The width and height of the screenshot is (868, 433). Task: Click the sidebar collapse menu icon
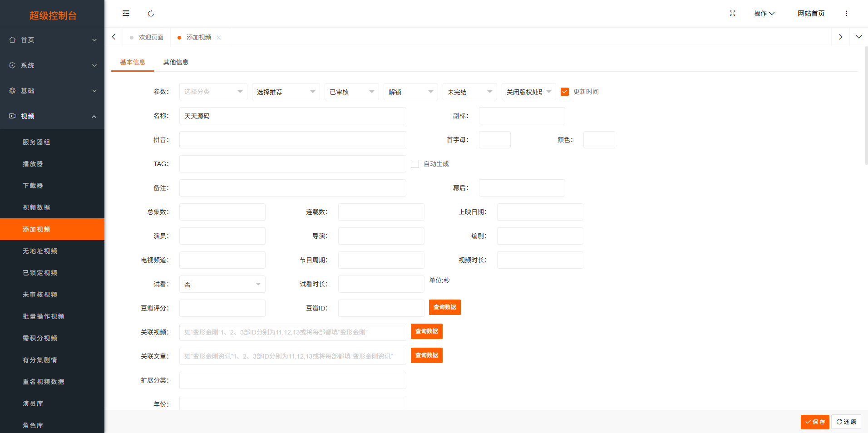pos(126,14)
